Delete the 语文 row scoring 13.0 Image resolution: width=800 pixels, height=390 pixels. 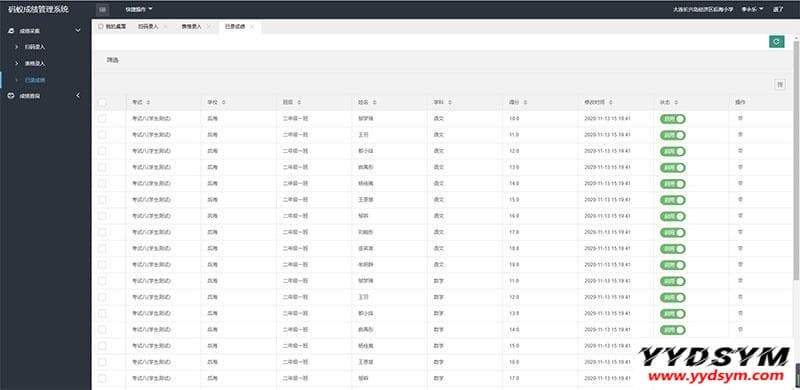tap(740, 167)
